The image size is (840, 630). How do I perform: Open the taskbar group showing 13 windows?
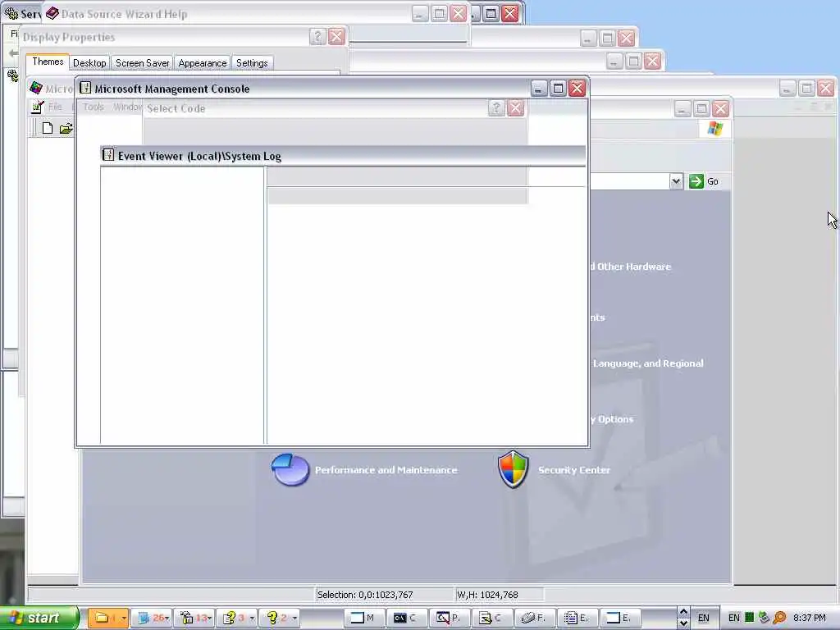point(194,618)
